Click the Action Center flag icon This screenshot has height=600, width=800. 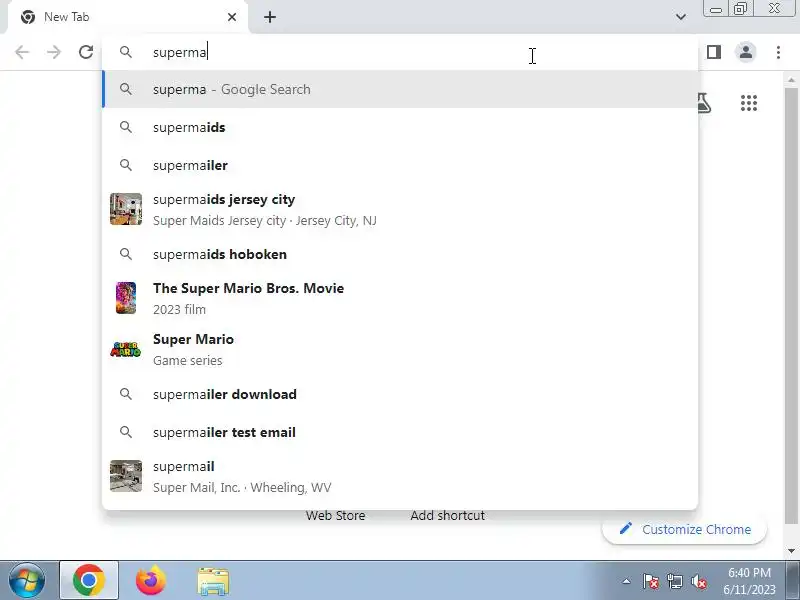point(651,581)
